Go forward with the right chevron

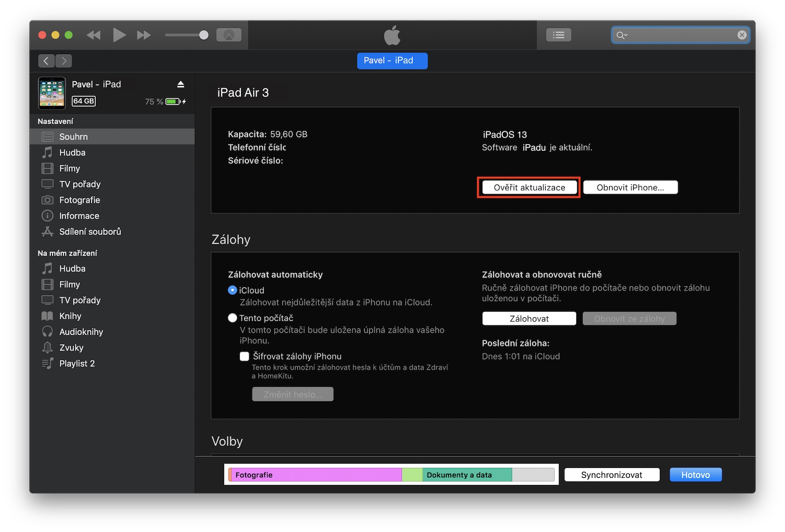click(x=64, y=61)
